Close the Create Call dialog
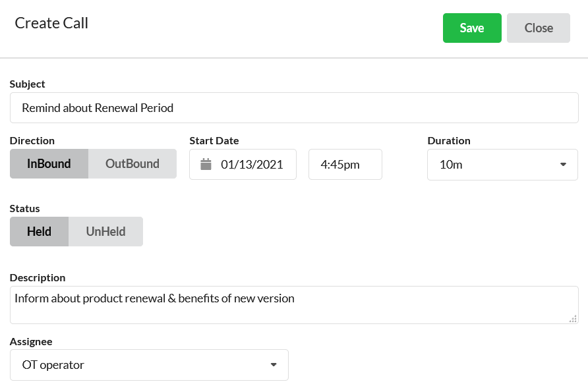588x388 pixels. point(539,28)
